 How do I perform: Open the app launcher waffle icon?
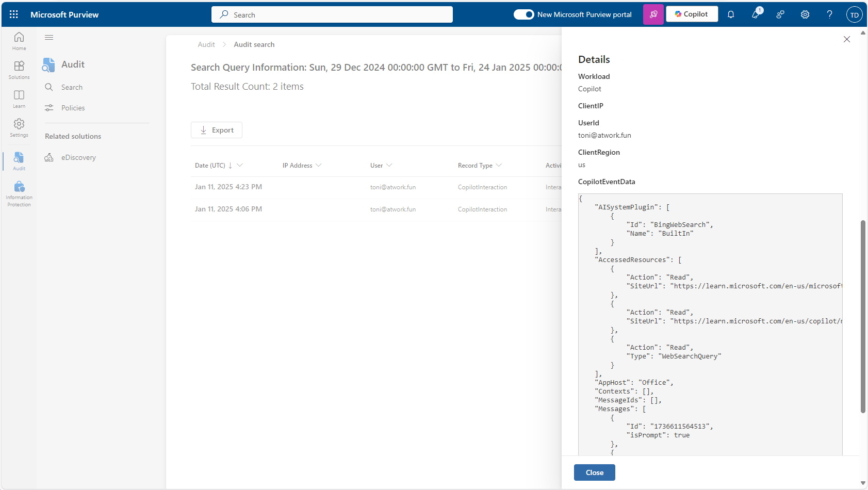click(14, 14)
